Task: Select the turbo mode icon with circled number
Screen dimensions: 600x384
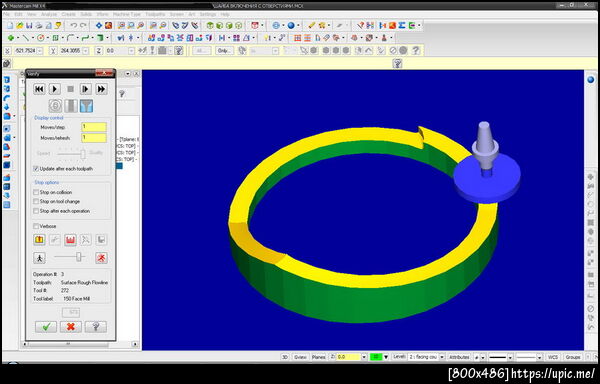Action: pyautogui.click(x=55, y=106)
